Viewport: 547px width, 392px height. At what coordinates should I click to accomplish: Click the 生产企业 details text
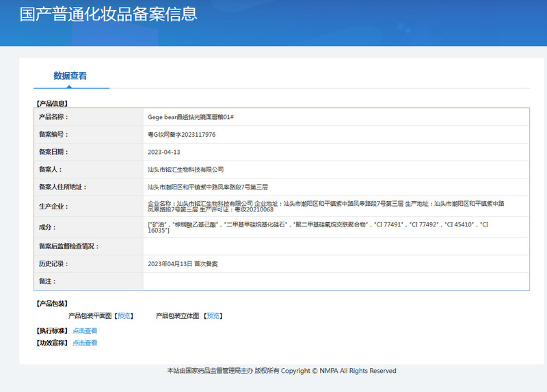325,207
